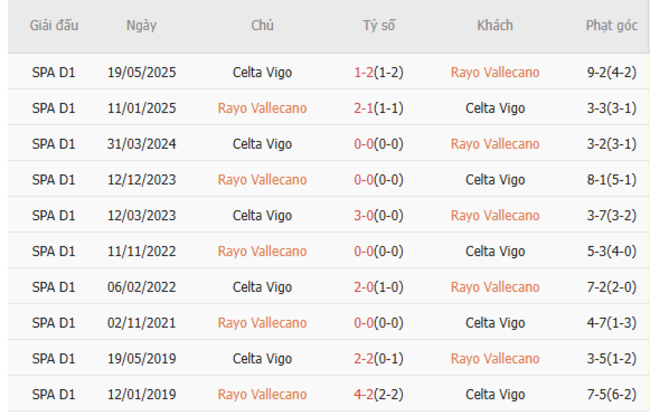
Task: Click the "Ngày" column header
Action: coord(140,26)
